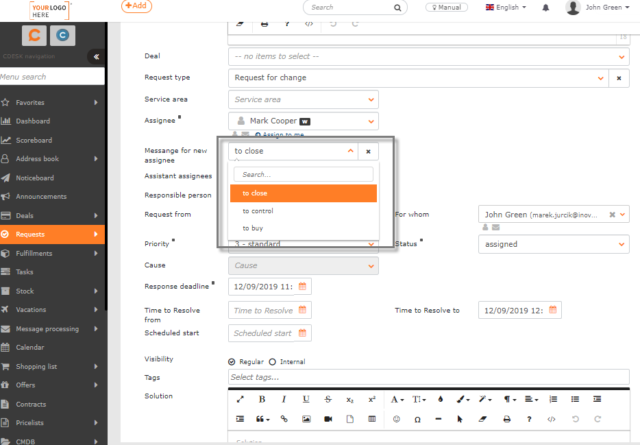Viewport: 640px width, 445px height.
Task: Toggle Underline in the Solution editor
Action: 306,399
